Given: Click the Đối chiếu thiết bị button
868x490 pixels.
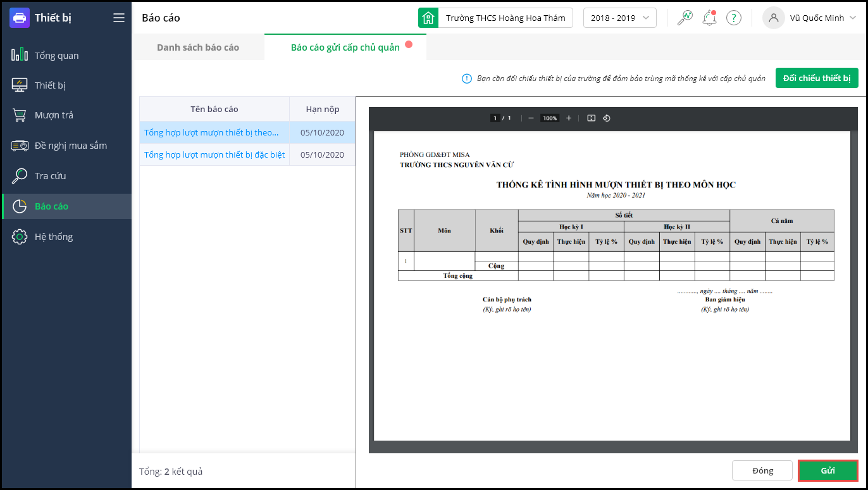Looking at the screenshot, I should click(x=816, y=78).
